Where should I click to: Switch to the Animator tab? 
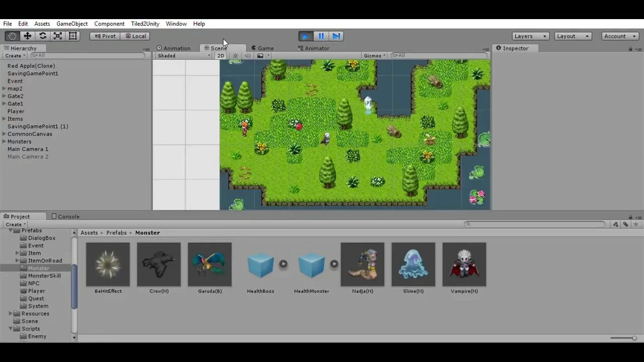tap(313, 48)
